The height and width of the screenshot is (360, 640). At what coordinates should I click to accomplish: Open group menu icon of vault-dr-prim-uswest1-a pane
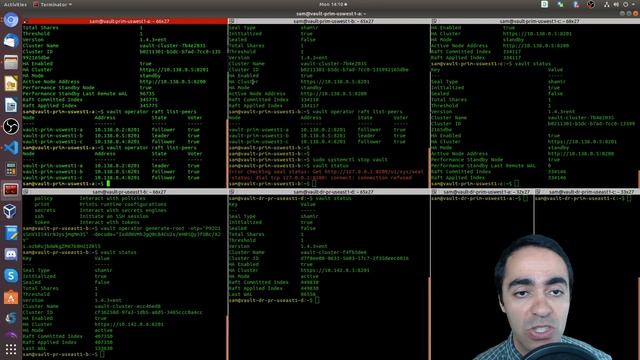coord(434,191)
